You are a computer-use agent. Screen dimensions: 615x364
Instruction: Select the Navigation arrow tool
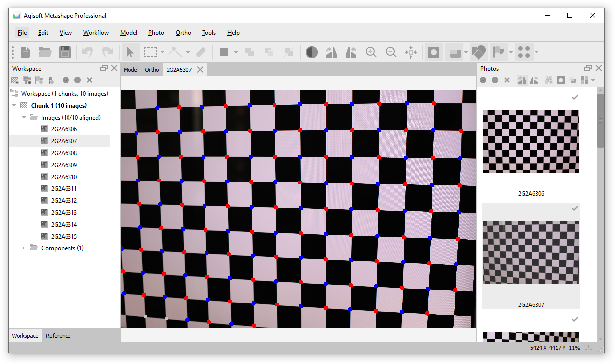(x=130, y=52)
